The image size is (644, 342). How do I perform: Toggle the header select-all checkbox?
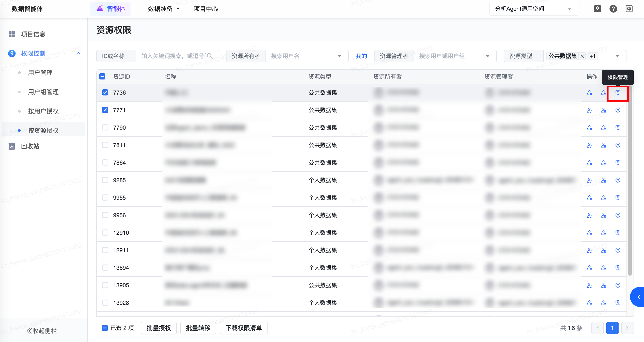coord(102,76)
